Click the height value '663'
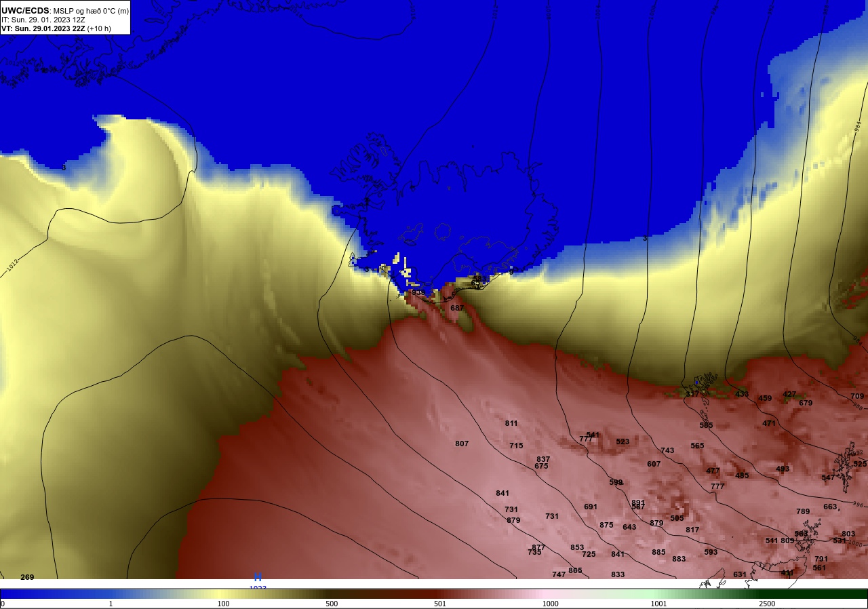Viewport: 868px width, 609px height. [x=830, y=507]
